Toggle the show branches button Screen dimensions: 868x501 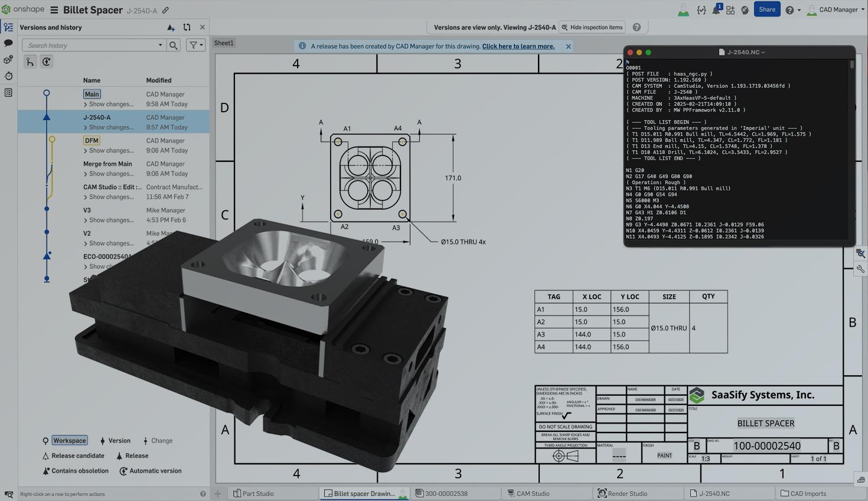(x=30, y=62)
